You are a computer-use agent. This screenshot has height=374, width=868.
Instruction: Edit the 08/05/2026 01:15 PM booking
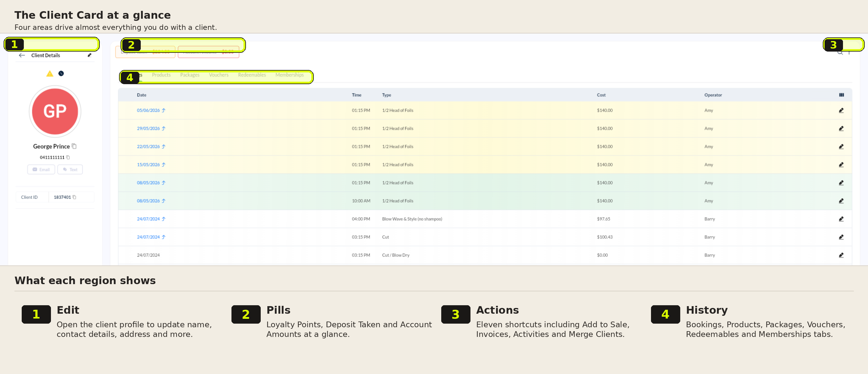coord(841,183)
